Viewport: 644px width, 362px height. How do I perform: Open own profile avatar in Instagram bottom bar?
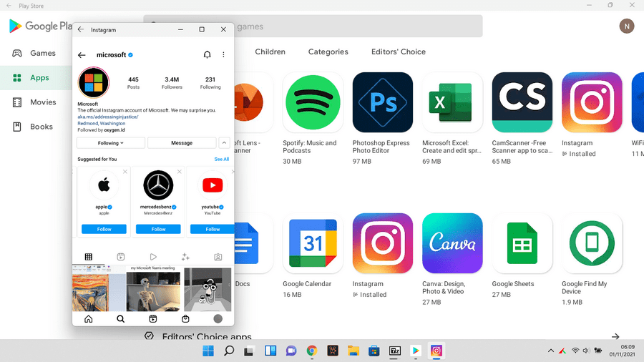pyautogui.click(x=218, y=319)
